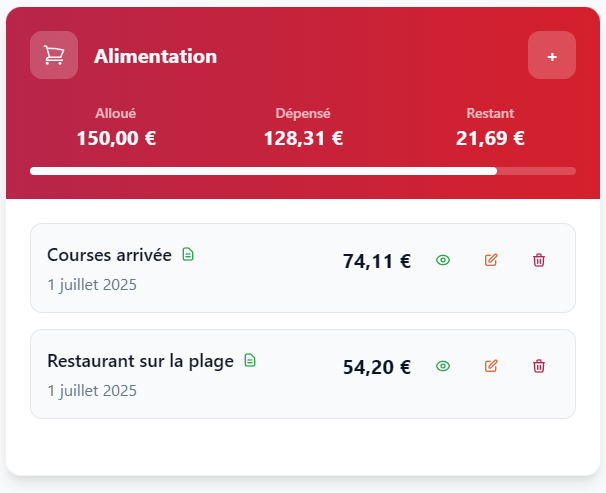Viewport: 606px width, 493px height.
Task: Click the 74,11 € expense amount
Action: pyautogui.click(x=377, y=261)
